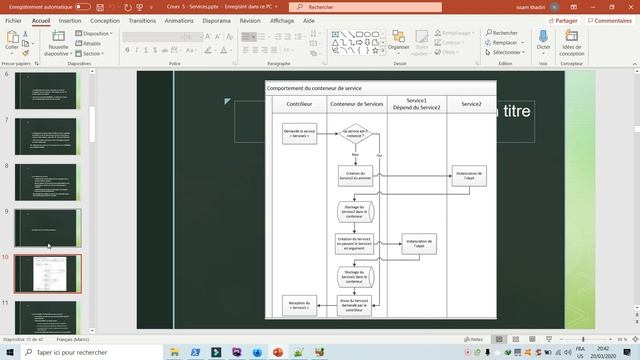Image resolution: width=640 pixels, height=360 pixels.
Task: Select slide 8 thumbnail
Action: click(x=46, y=182)
